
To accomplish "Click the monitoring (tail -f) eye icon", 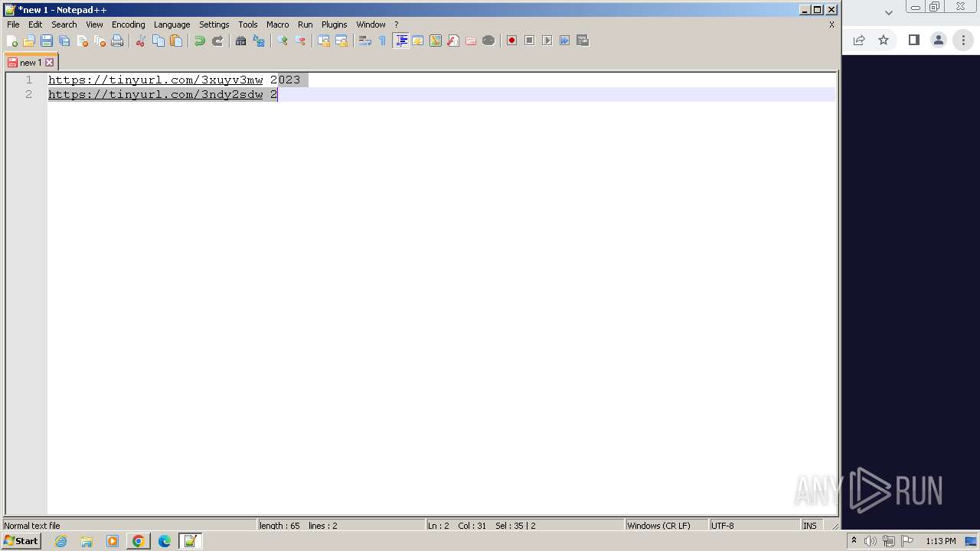I will (x=488, y=41).
